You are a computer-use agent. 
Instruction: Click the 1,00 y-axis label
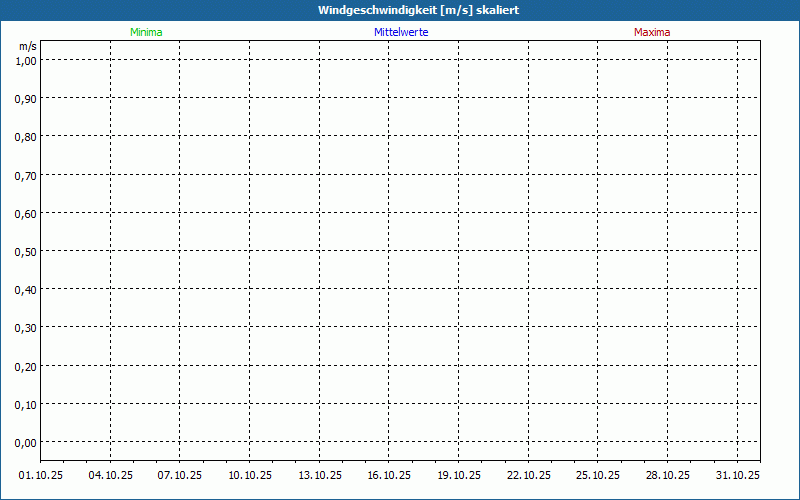[26, 60]
